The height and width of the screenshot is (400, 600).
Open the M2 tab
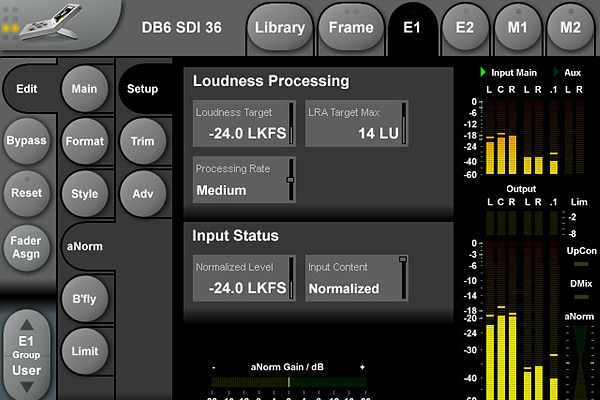click(570, 27)
